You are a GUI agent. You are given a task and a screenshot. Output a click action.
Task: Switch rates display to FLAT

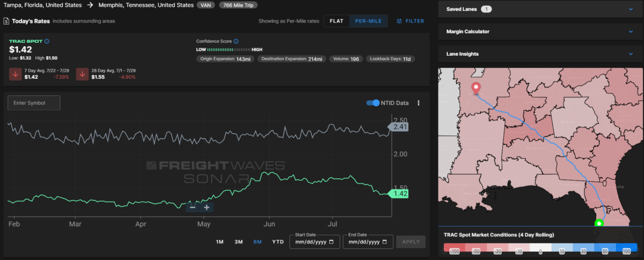(336, 21)
